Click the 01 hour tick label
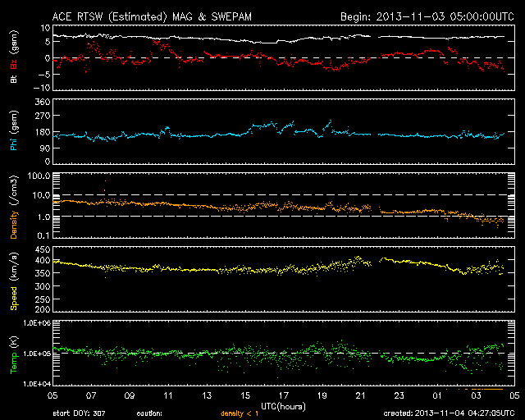The image size is (525, 420). 439,395
